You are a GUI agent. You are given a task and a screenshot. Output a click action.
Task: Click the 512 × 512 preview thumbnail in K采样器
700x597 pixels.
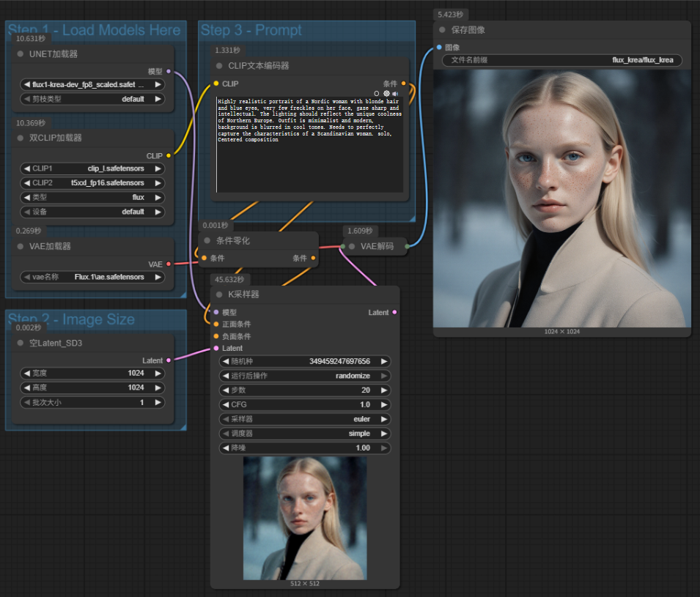click(x=305, y=518)
